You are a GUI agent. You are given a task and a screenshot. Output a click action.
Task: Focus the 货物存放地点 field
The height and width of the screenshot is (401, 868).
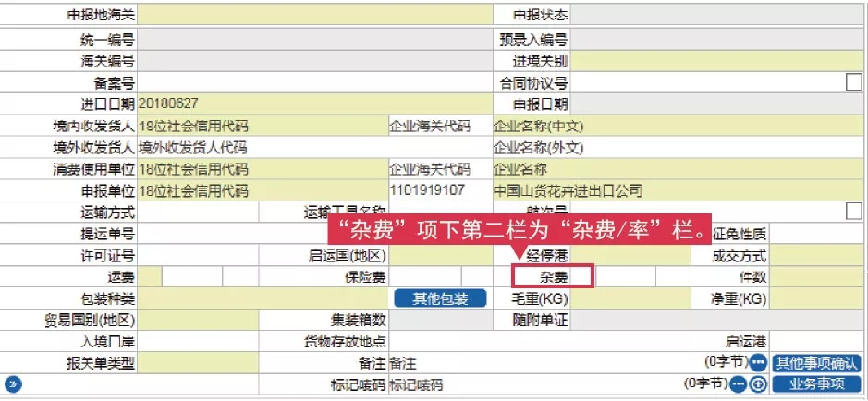540,341
